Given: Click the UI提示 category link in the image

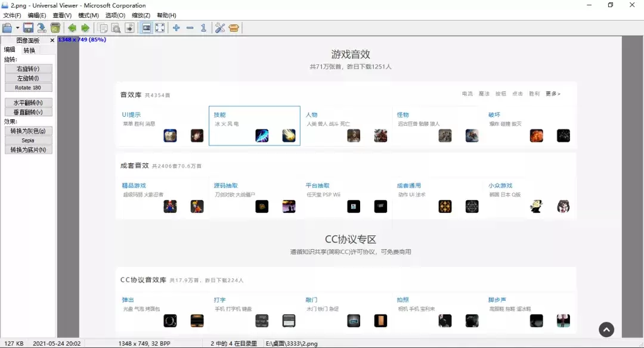Looking at the screenshot, I should pos(131,114).
